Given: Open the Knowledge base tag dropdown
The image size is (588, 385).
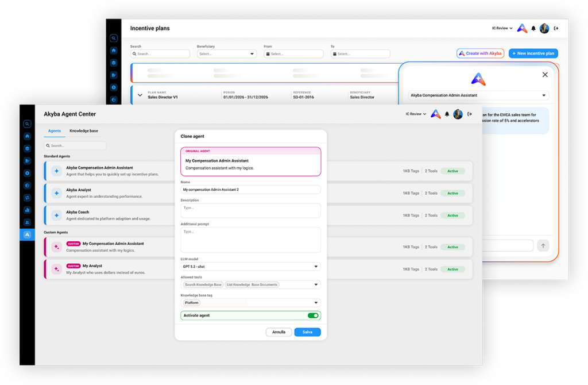Looking at the screenshot, I should tap(250, 302).
